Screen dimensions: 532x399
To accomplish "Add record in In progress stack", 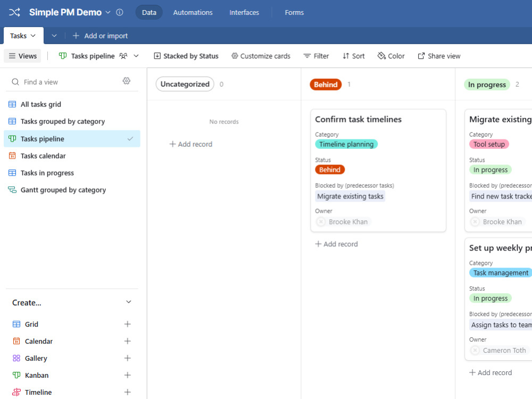I will coord(491,372).
